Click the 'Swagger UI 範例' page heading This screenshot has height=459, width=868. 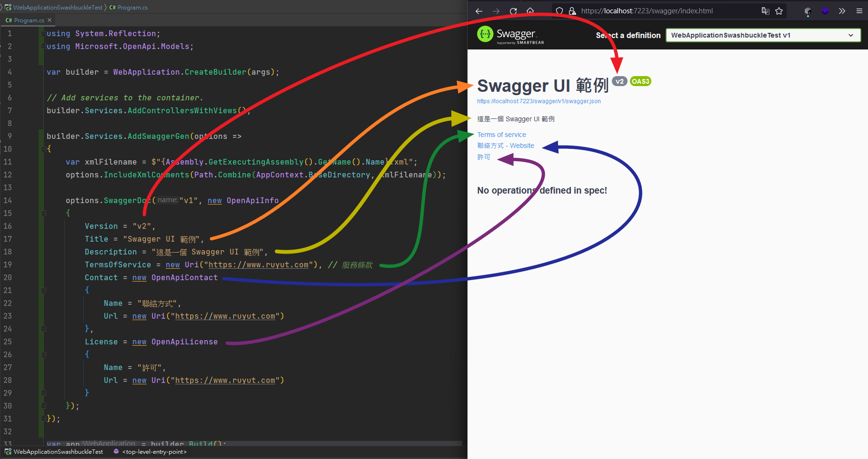(x=543, y=86)
